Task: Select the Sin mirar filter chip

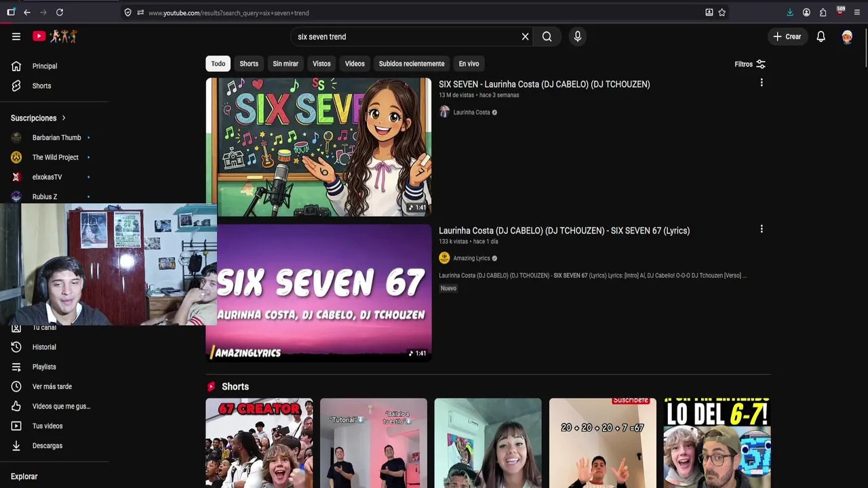Action: 285,64
